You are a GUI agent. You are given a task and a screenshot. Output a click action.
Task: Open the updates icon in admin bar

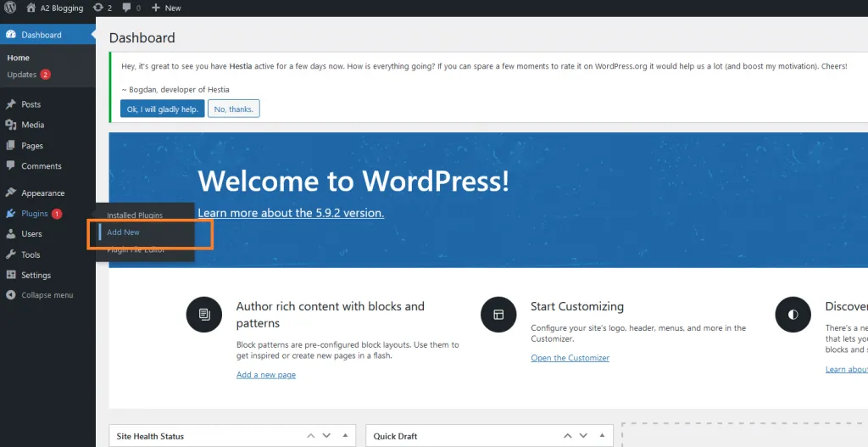click(x=98, y=8)
